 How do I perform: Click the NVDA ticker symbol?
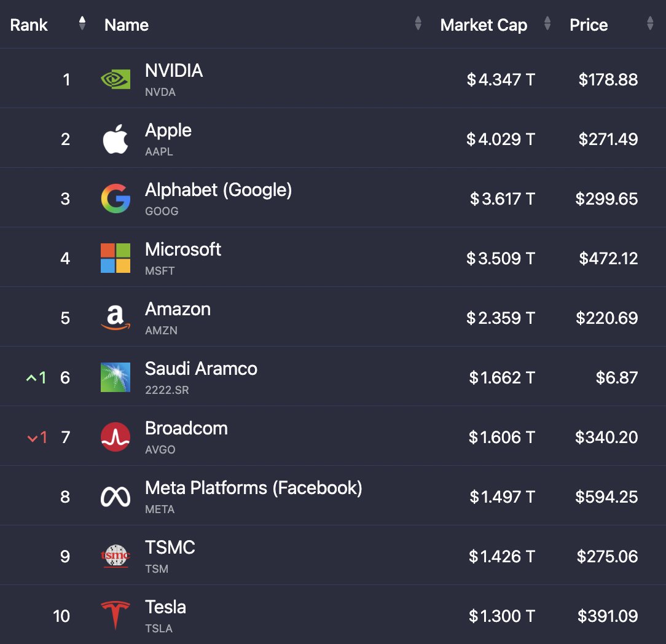pos(160,92)
